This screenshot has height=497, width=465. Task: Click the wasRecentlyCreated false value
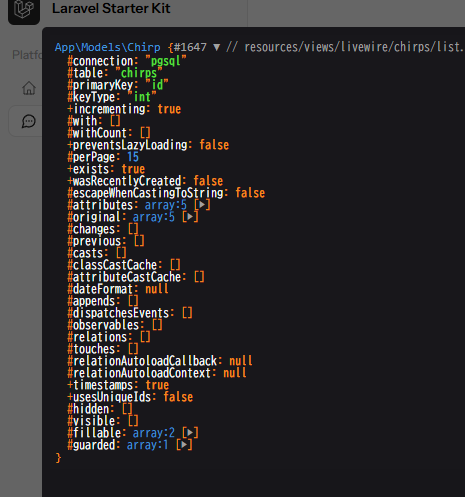pos(208,181)
